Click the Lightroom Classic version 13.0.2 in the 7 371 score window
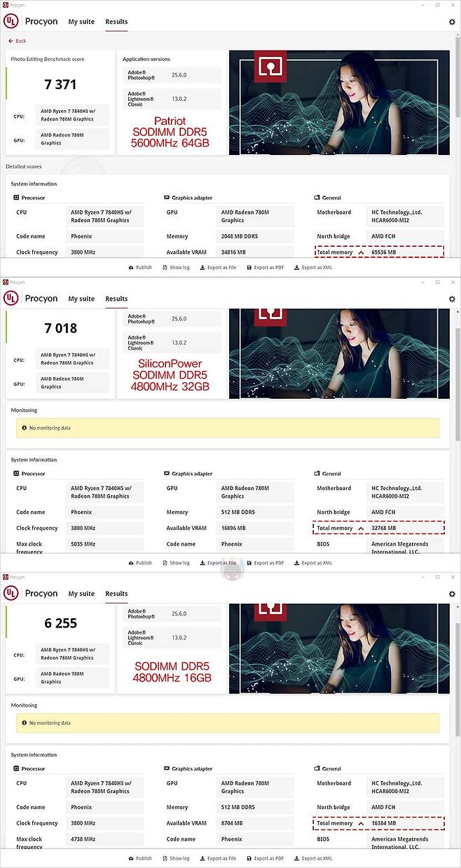The height and width of the screenshot is (868, 461). [x=179, y=99]
